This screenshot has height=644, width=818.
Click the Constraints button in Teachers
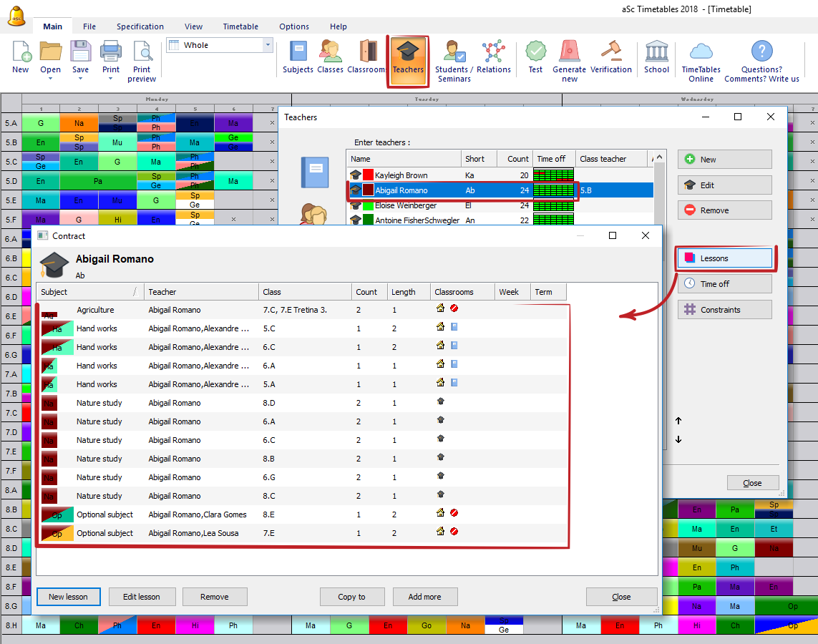tap(724, 310)
